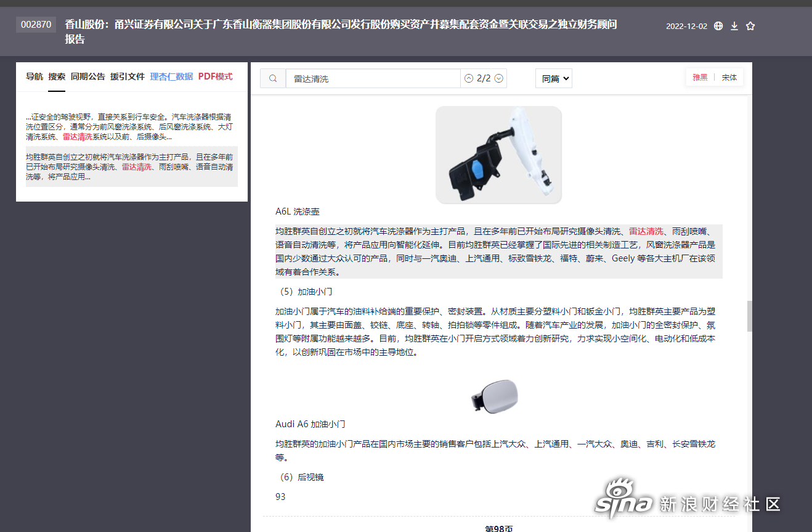Open first search result about 汽车洗涤器
The width and height of the screenshot is (812, 532).
coord(132,126)
